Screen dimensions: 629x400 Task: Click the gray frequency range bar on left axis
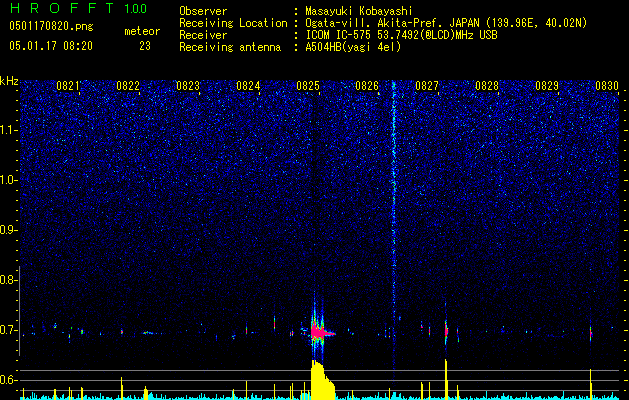pos(19,311)
